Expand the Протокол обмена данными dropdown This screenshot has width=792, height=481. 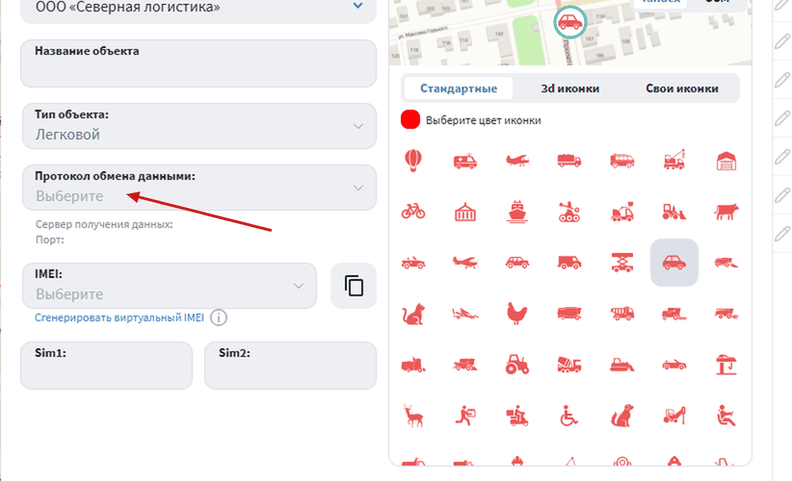point(199,187)
